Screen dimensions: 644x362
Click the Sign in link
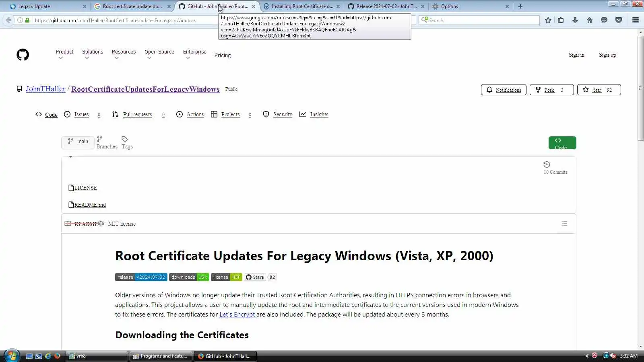click(x=576, y=55)
